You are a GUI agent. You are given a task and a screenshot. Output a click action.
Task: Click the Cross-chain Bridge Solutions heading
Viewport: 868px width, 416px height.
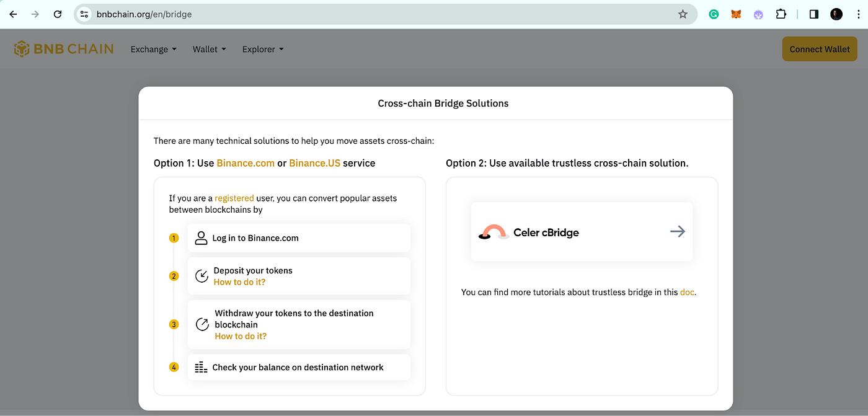(443, 104)
